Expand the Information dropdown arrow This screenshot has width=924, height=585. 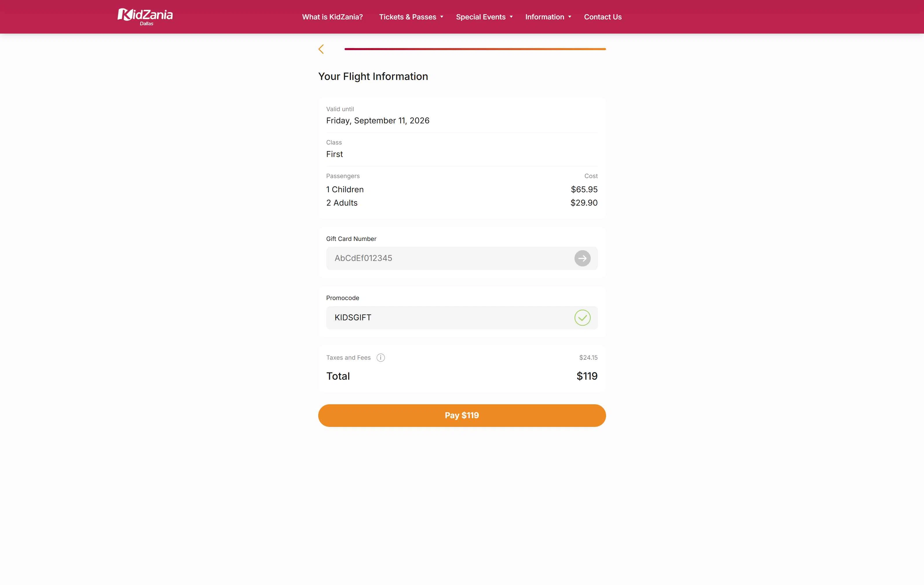tap(570, 17)
